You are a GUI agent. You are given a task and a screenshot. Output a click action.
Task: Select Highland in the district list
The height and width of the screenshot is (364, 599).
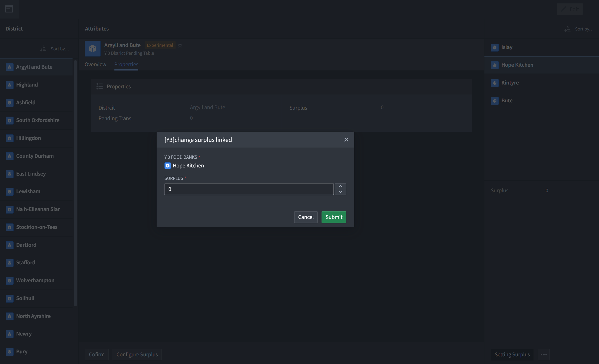(x=27, y=85)
